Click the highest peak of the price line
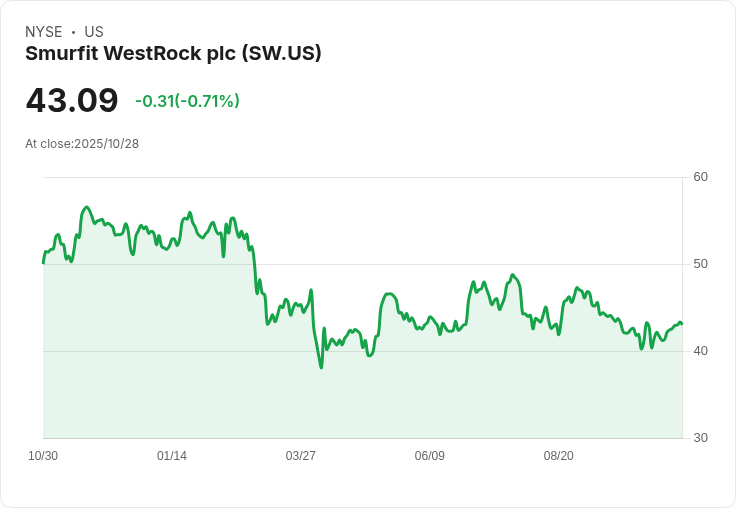The width and height of the screenshot is (736, 508). click(x=87, y=207)
